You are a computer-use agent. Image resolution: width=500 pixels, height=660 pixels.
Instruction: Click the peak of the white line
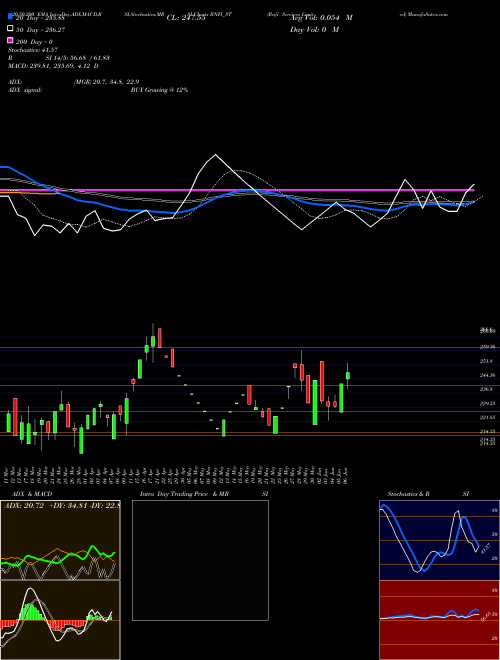tap(215, 155)
